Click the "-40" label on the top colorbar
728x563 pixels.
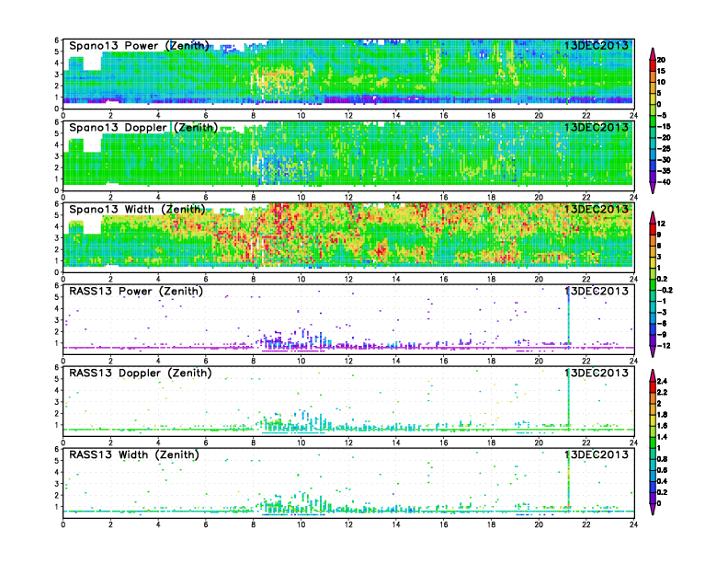pos(664,182)
